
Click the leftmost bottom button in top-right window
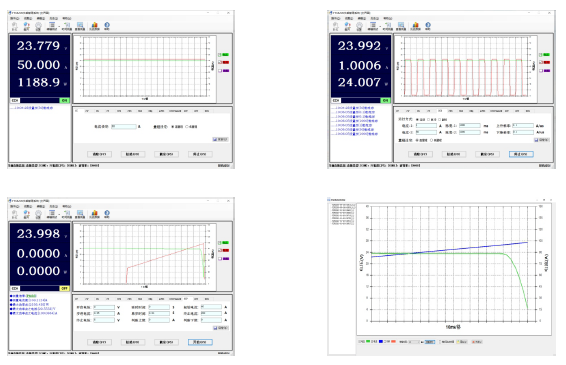[420, 154]
